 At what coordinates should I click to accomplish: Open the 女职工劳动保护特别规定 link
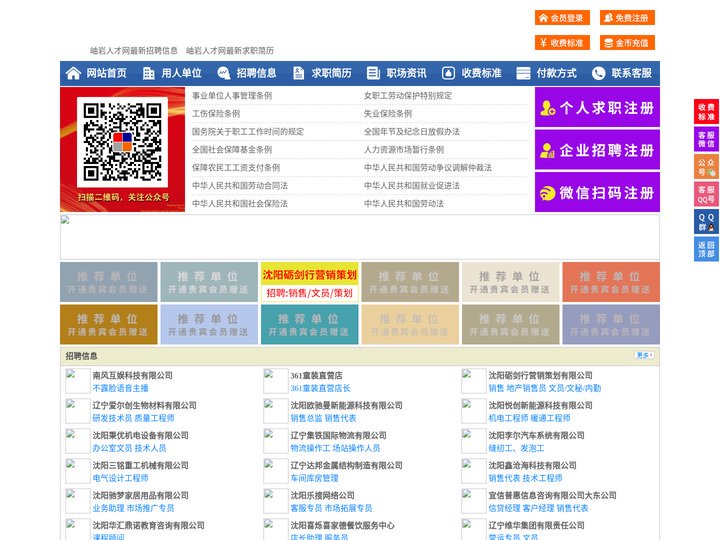click(408, 96)
